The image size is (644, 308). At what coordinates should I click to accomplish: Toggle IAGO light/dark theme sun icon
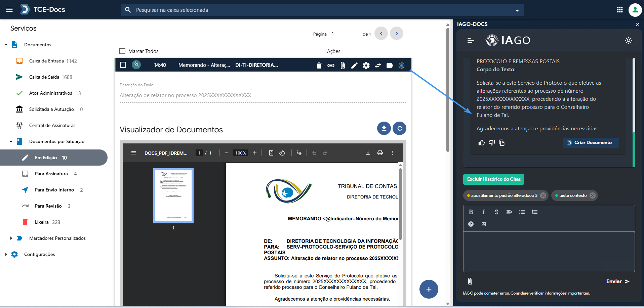point(628,40)
